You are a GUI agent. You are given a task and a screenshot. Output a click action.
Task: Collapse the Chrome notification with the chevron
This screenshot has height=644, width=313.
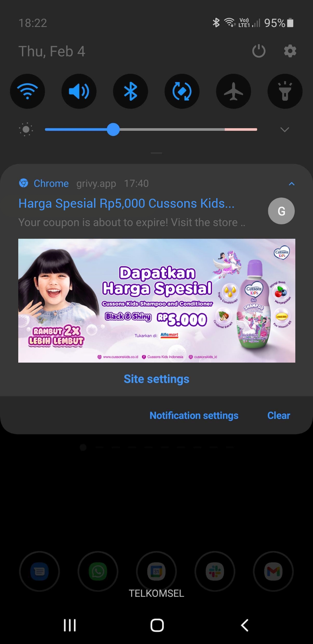tap(292, 184)
